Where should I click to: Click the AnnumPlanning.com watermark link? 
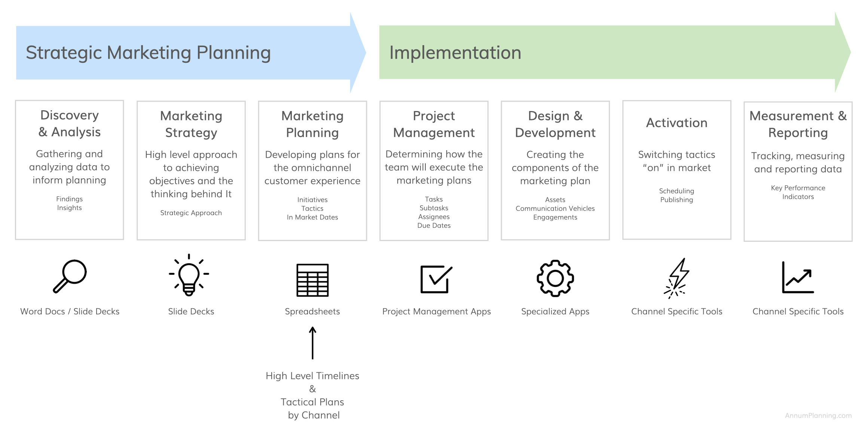click(818, 416)
